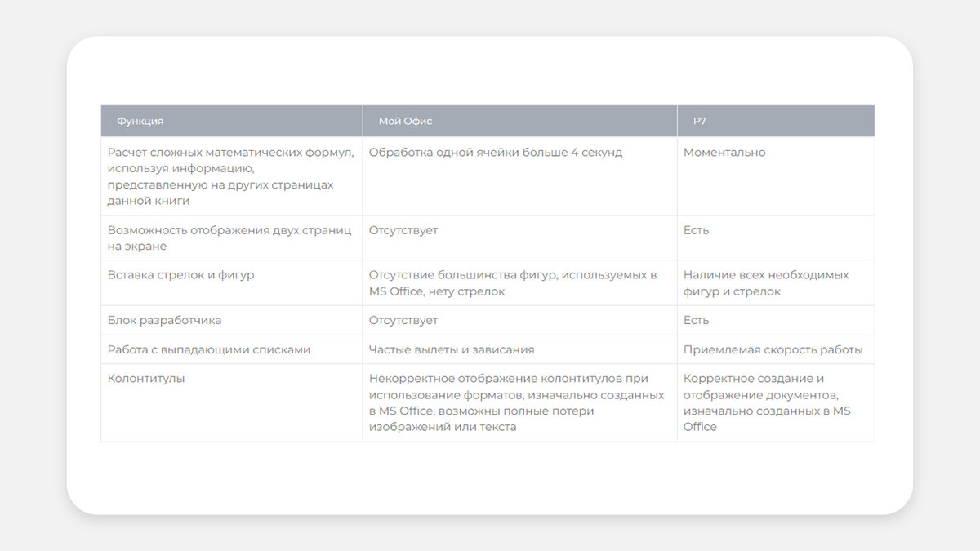Click the cell "Отсутствие большинства фигур"
Screen dimensions: 980x551
(x=519, y=283)
